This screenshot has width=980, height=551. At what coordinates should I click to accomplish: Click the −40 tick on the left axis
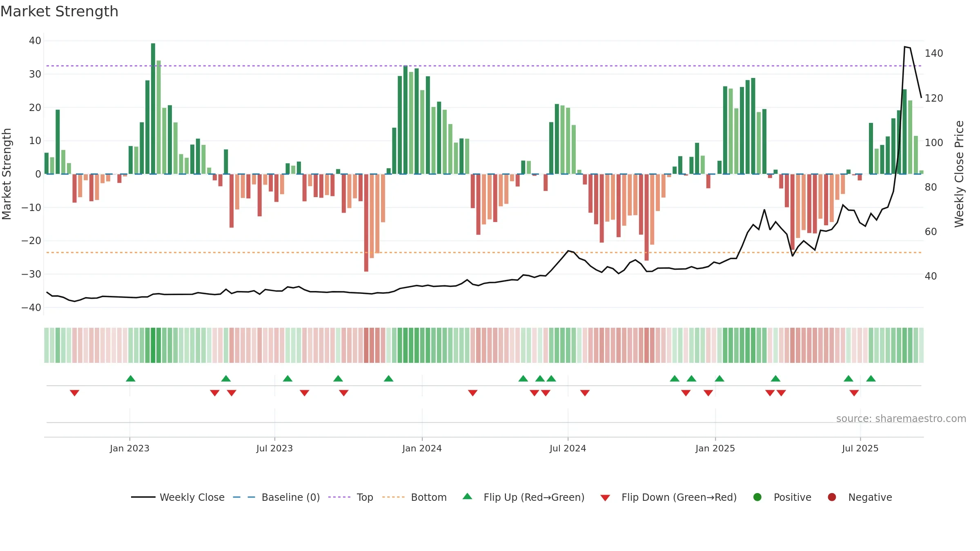(x=31, y=308)
